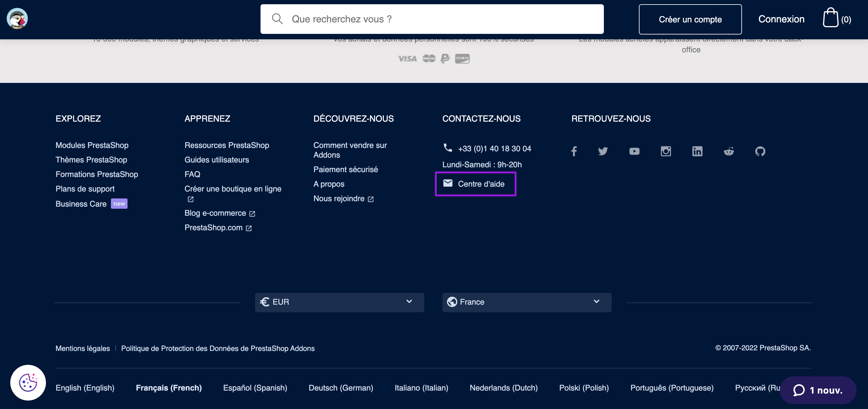The image size is (868, 409).
Task: Open Politique de Protection des Données link
Action: coord(218,348)
